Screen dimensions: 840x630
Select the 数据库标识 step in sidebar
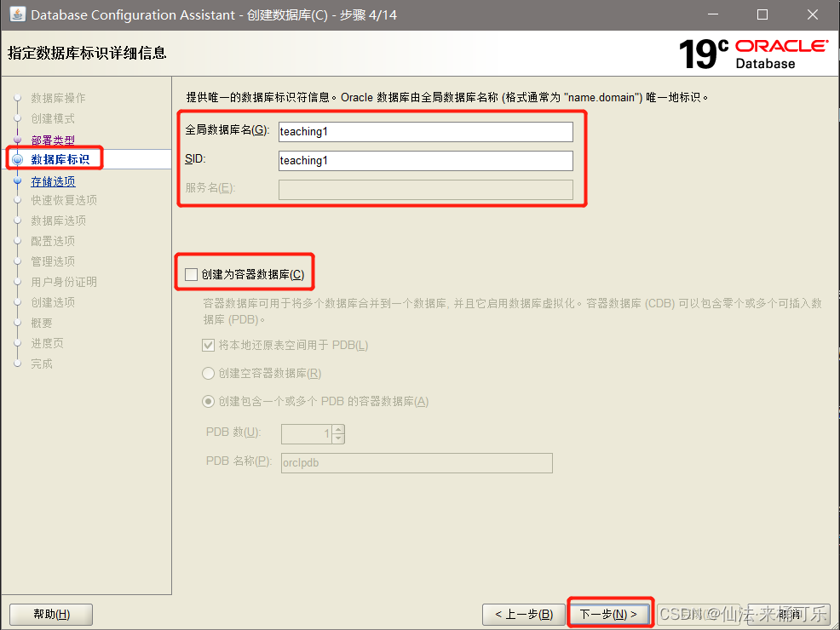pyautogui.click(x=60, y=159)
